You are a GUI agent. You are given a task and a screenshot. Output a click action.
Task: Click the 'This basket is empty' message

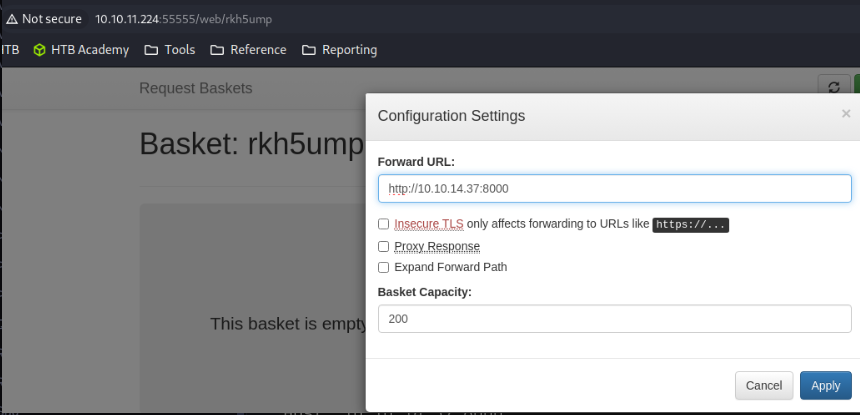coord(288,324)
